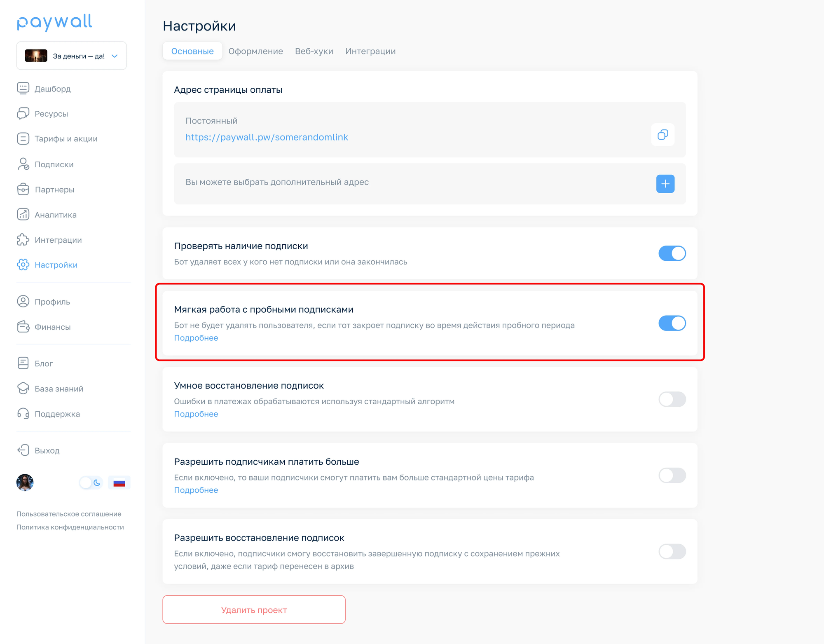824x644 pixels.
Task: Open the paywall.pw/somerandomlink URL
Action: (267, 137)
